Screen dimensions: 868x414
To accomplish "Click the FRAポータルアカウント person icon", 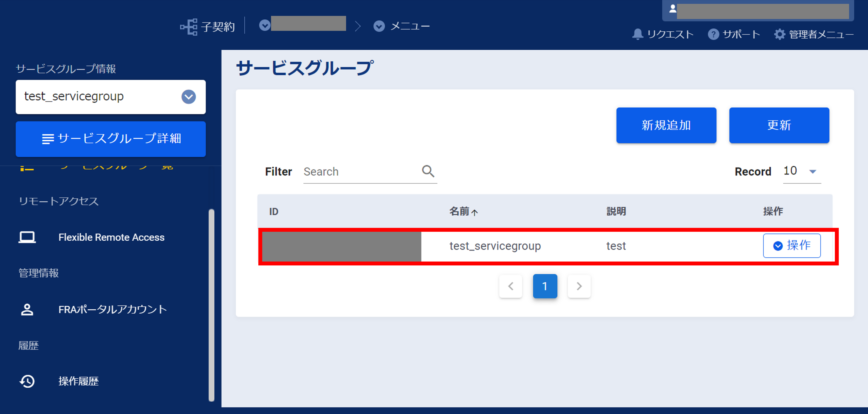I will point(27,309).
